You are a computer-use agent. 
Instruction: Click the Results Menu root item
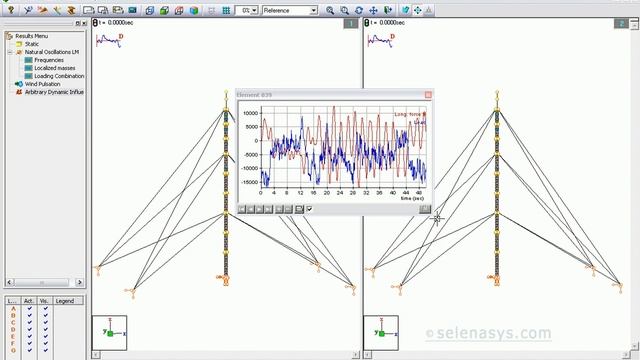coord(31,36)
